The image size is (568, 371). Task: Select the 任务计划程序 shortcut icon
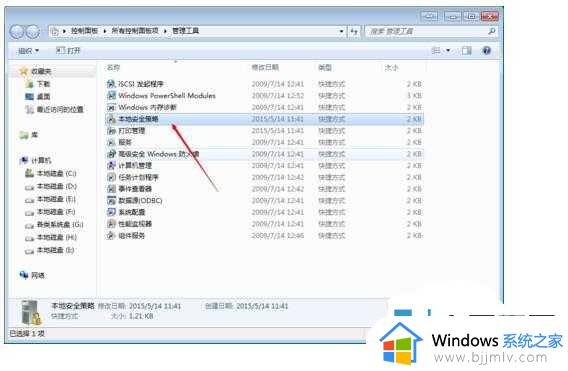(111, 177)
